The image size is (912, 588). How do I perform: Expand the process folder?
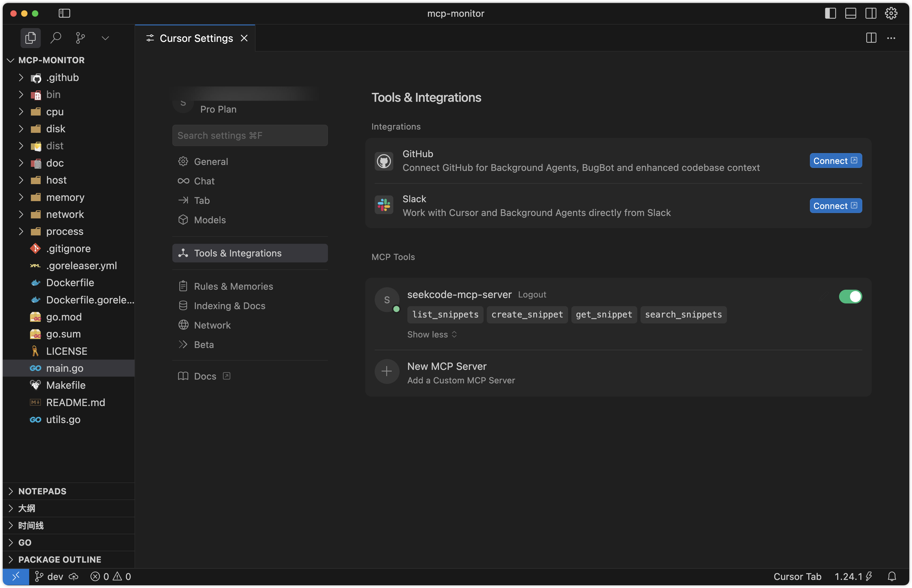click(69, 231)
